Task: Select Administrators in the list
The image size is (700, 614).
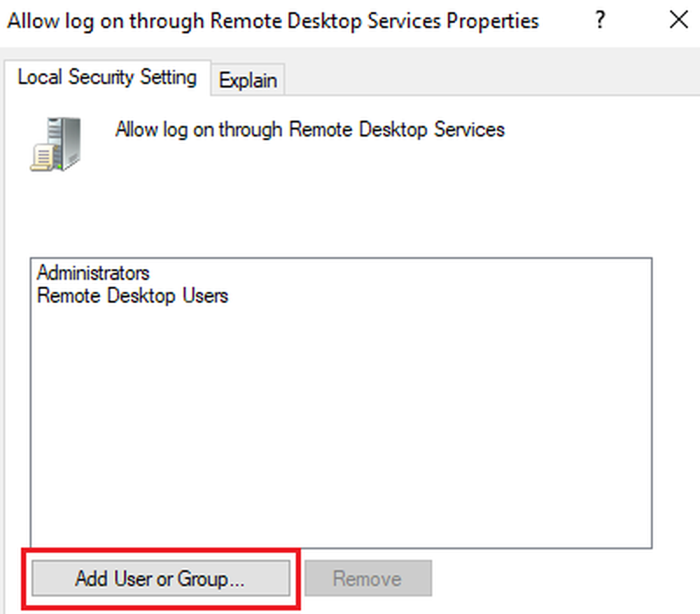Action: pos(93,272)
